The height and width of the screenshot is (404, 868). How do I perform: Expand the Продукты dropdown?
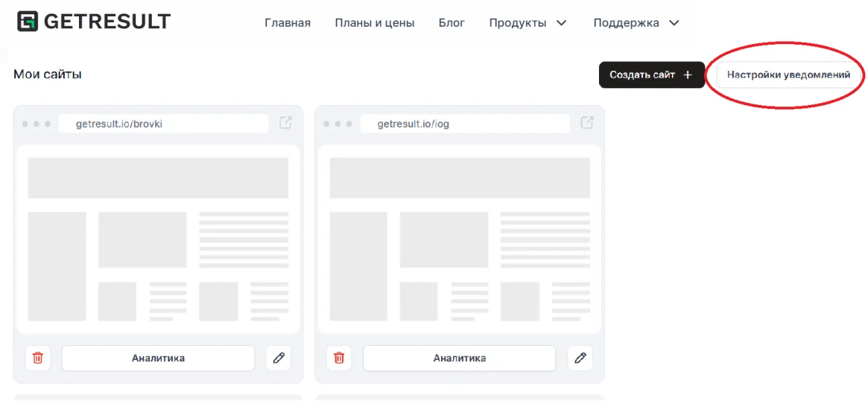click(x=528, y=23)
